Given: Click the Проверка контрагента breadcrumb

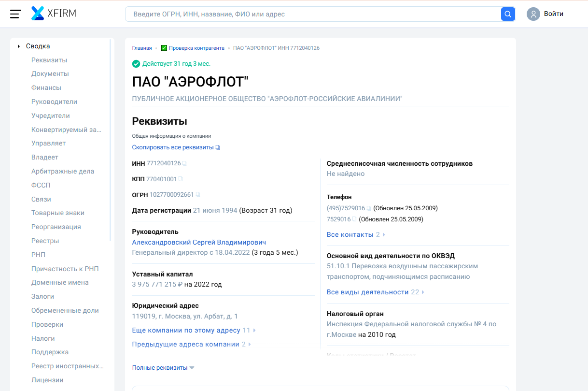Looking at the screenshot, I should 196,48.
